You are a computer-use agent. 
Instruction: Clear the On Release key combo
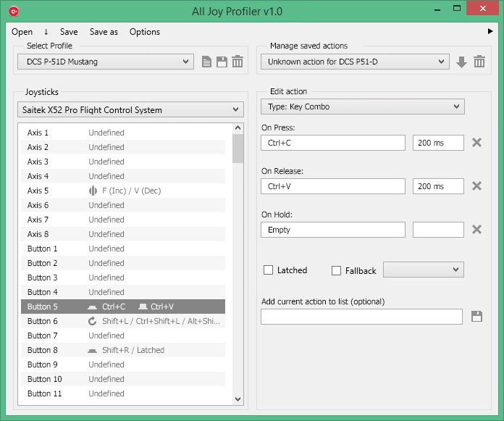pos(476,186)
